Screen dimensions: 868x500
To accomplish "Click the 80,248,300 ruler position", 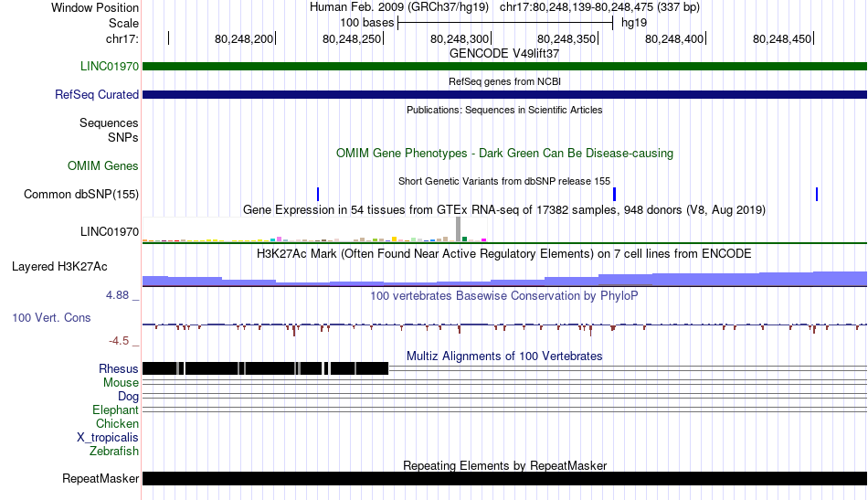I will 460,39.
